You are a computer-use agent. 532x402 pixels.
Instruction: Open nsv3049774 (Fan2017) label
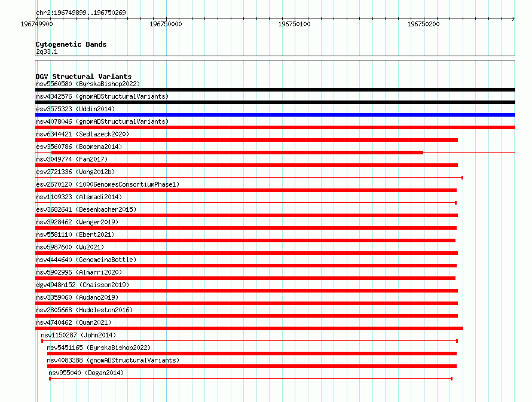[72, 159]
